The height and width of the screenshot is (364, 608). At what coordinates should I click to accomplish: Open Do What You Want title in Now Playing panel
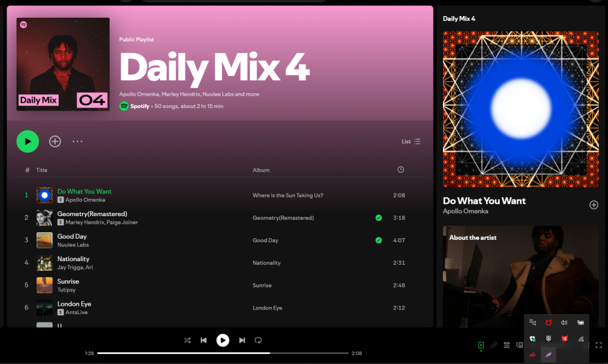click(484, 201)
